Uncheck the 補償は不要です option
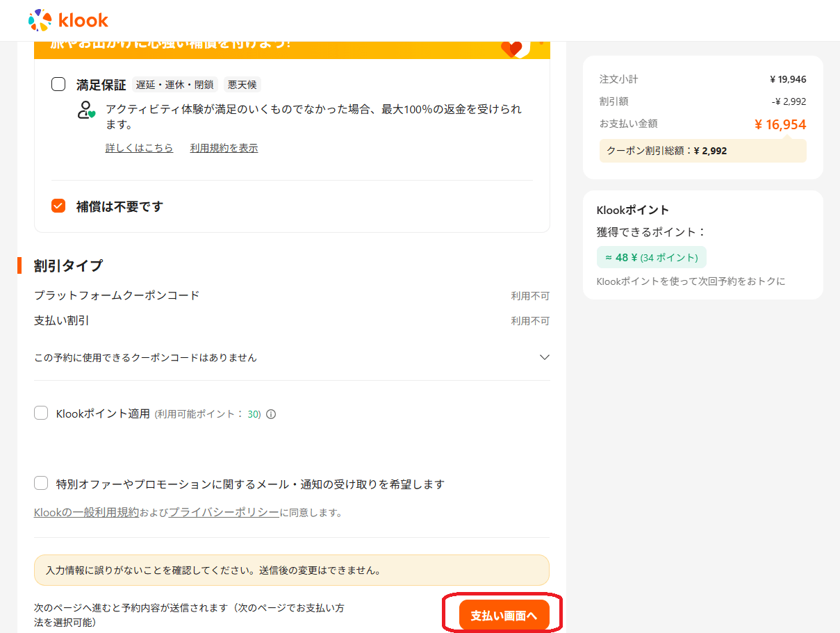The height and width of the screenshot is (633, 840). click(59, 206)
